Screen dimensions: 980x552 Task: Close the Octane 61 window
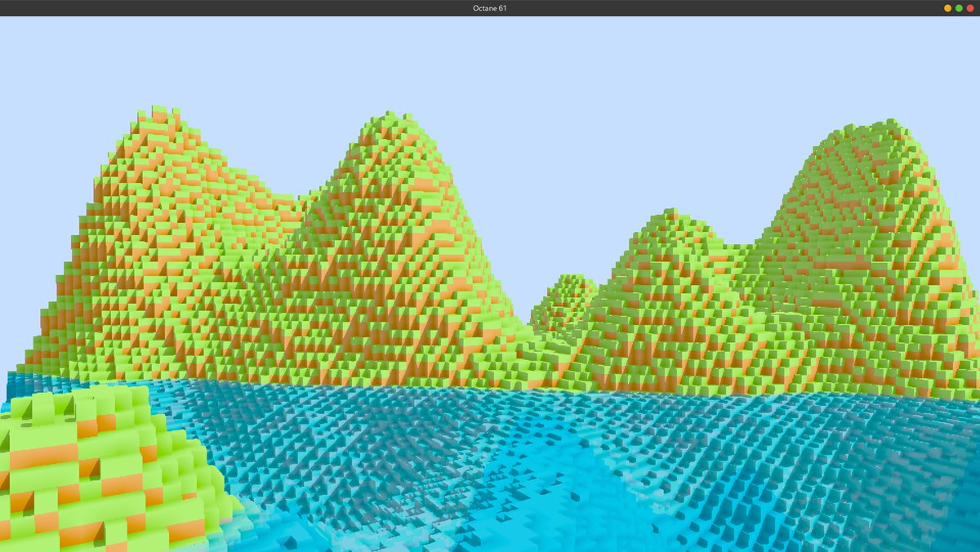[970, 8]
